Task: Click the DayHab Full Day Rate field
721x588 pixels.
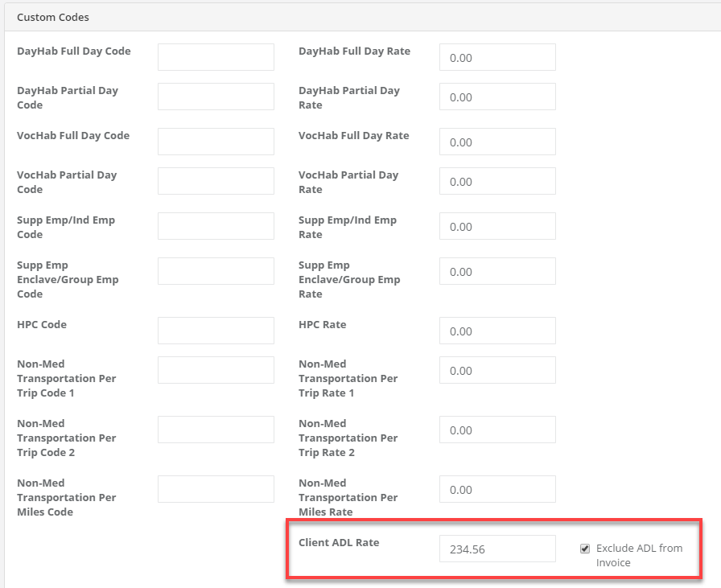Action: 497,57
